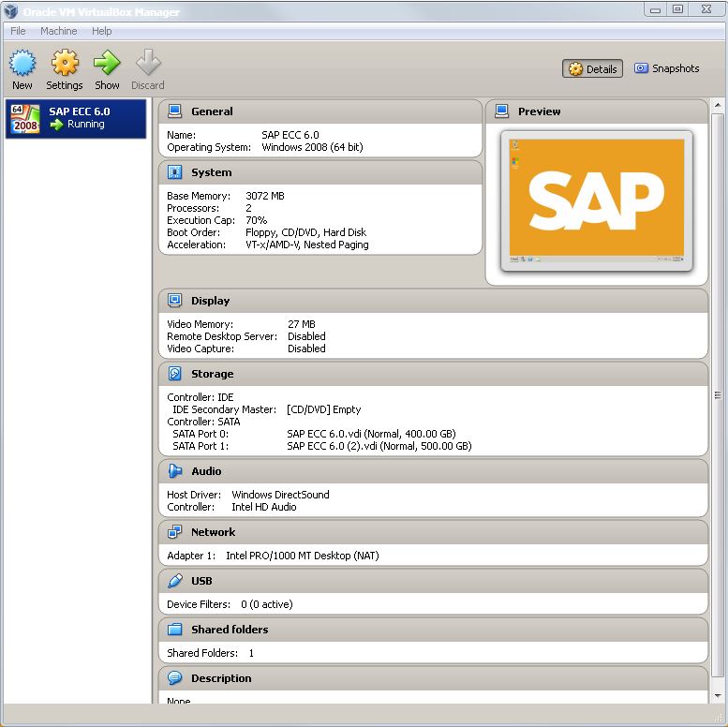Switch to the Snapshots view

(x=667, y=68)
